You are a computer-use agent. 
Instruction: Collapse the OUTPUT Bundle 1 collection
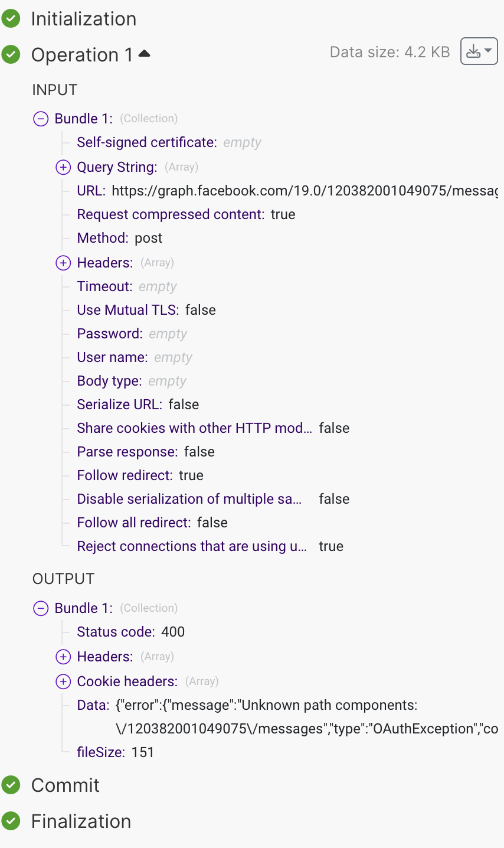(41, 608)
